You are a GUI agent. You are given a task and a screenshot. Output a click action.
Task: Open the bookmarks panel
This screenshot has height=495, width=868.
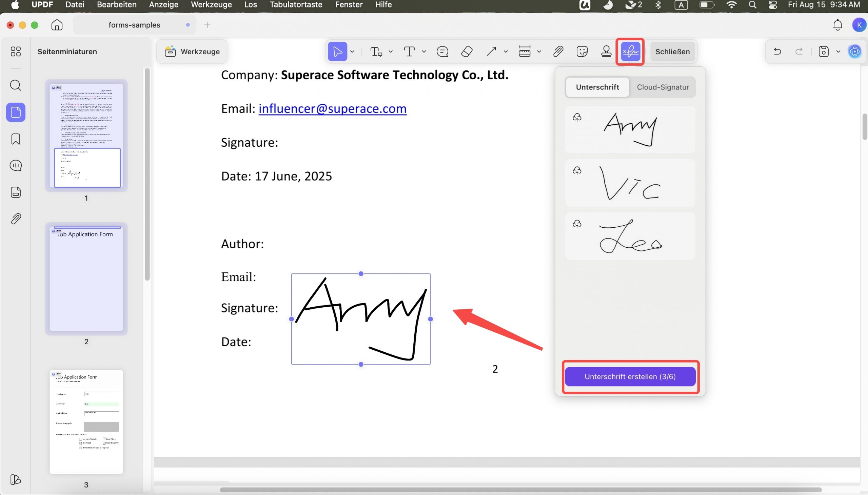[x=16, y=139]
